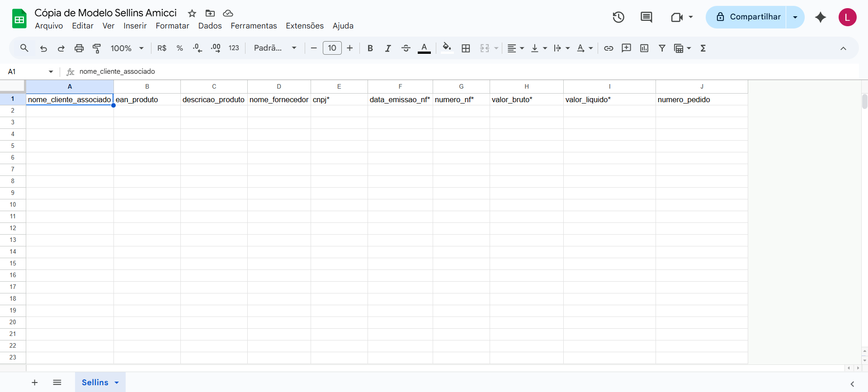Expand the zoom 100% dropdown
Screen dimensions: 868x392
point(127,48)
